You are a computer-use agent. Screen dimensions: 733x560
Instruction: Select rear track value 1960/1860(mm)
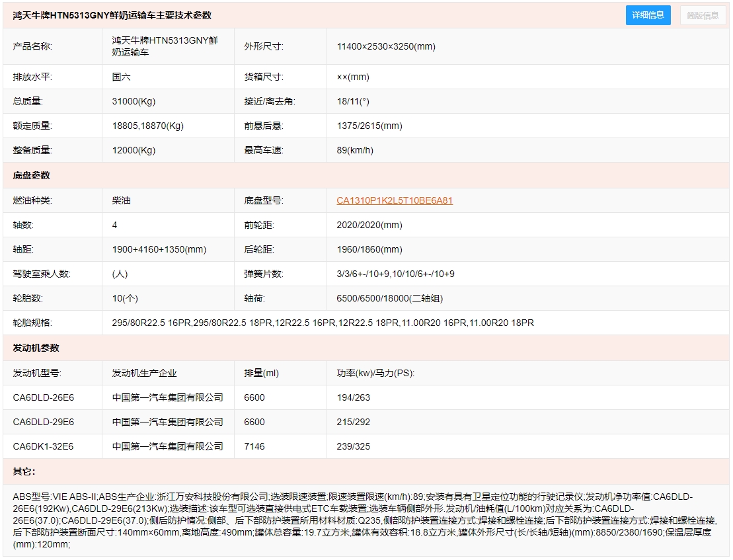tap(369, 250)
